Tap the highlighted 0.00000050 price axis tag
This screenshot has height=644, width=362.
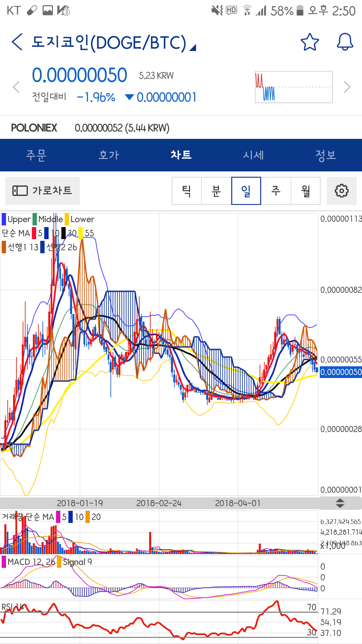(341, 372)
